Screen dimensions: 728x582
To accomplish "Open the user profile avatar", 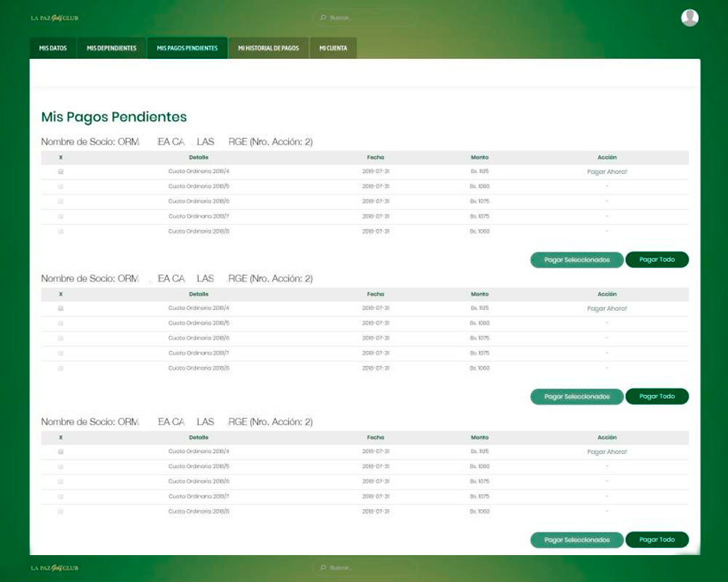I will [689, 18].
